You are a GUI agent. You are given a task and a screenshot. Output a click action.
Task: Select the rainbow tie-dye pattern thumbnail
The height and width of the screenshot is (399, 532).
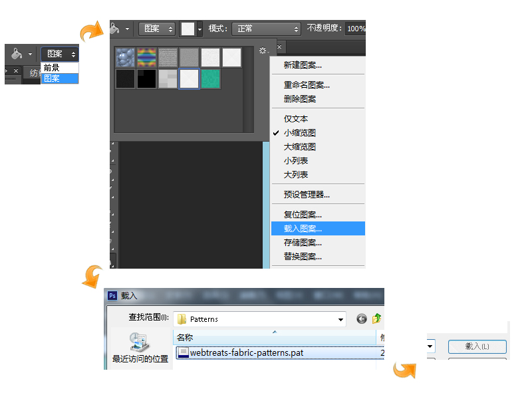pos(146,57)
